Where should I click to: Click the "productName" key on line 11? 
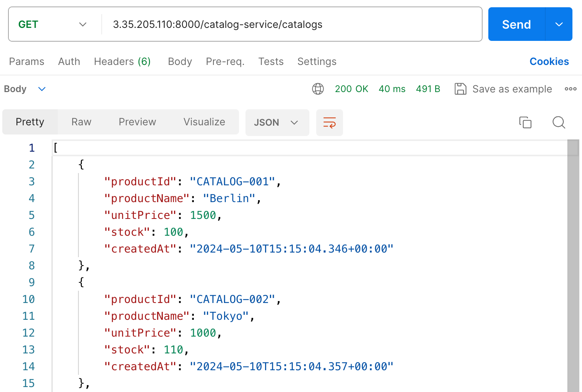(x=147, y=316)
